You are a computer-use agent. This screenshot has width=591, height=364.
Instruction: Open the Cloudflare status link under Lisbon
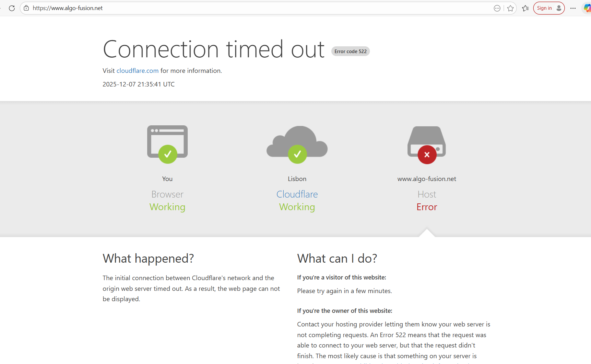pyautogui.click(x=297, y=194)
